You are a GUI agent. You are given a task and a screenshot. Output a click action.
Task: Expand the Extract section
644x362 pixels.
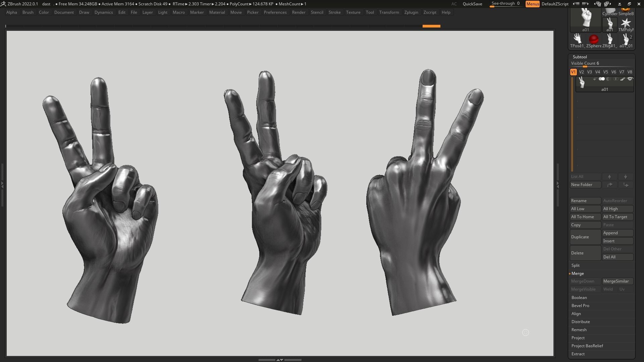coord(578,354)
